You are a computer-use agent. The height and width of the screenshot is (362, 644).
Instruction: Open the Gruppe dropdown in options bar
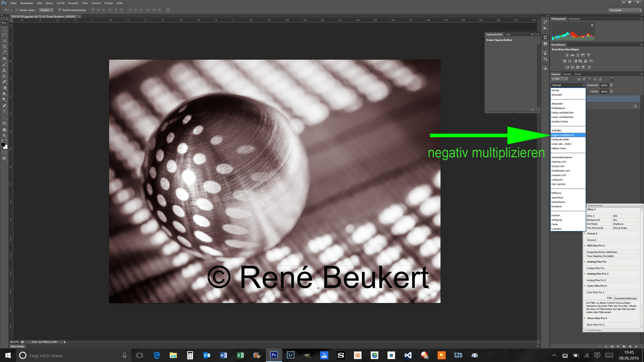(46, 10)
